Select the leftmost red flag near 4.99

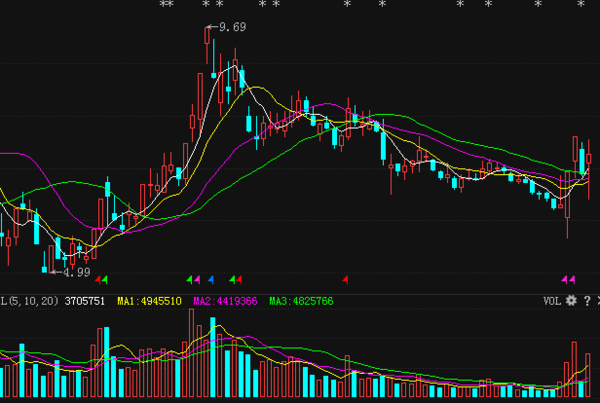point(98,280)
